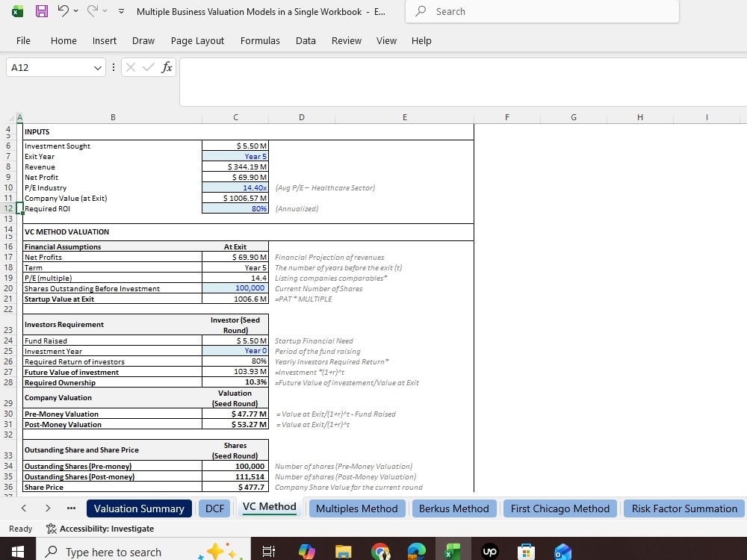Open the Redo history dropdown arrow
Image resolution: width=747 pixels, height=560 pixels.
105,11
